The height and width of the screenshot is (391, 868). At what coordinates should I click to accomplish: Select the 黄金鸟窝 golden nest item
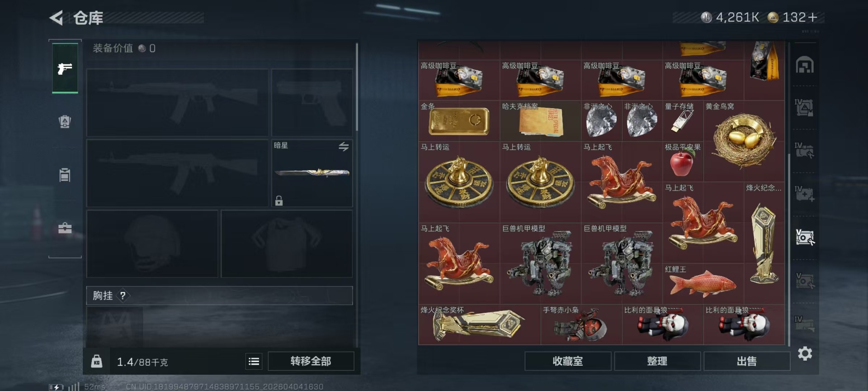tap(744, 135)
